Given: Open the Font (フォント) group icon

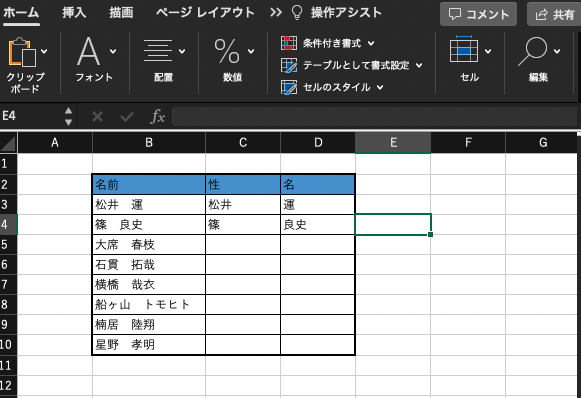Looking at the screenshot, I should [89, 51].
